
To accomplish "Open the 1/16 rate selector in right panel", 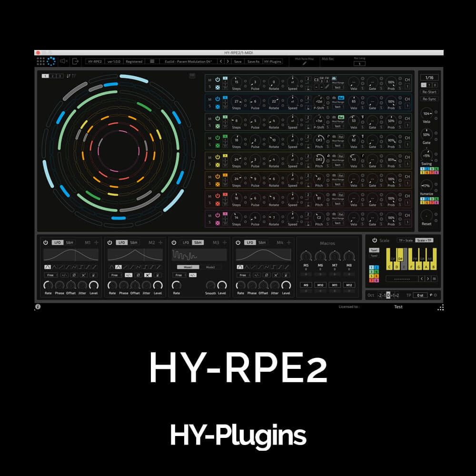I will click(429, 78).
